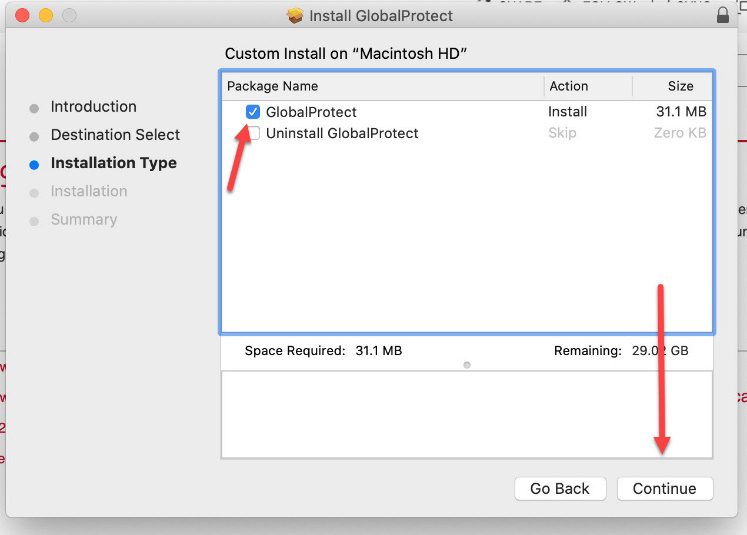
Task: Select the Introduction step in sidebar
Action: coord(93,107)
